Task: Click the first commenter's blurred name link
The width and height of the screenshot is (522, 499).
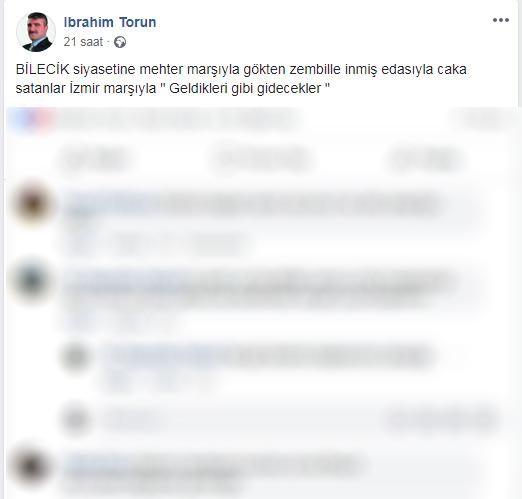Action: [x=108, y=201]
